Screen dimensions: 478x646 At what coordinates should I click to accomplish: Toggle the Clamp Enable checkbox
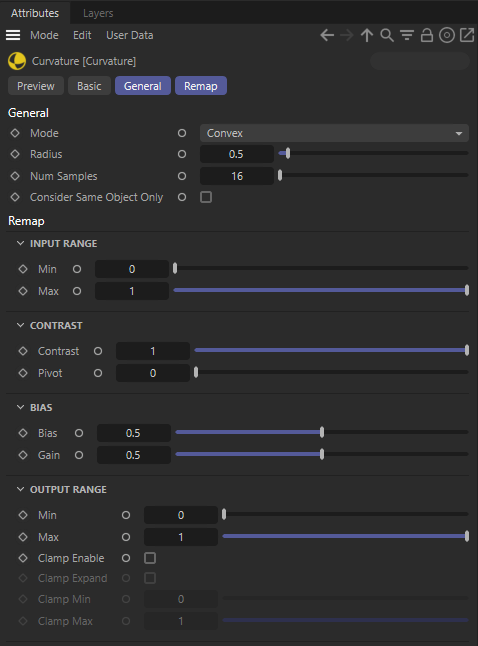[150, 558]
